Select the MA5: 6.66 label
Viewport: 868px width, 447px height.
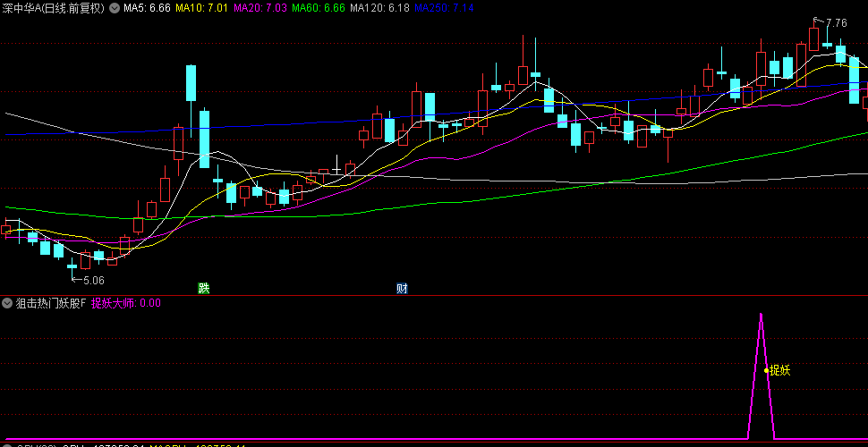148,8
